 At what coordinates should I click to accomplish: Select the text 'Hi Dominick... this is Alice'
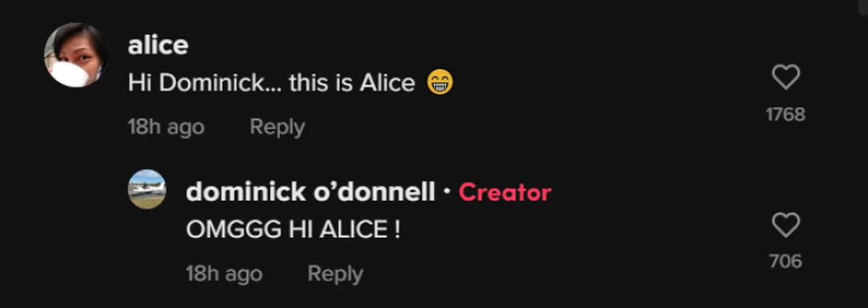(x=271, y=84)
